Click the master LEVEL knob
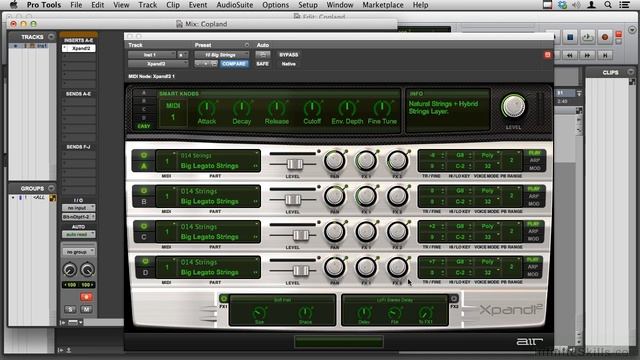Viewport: 640px width, 360px height. 513,106
